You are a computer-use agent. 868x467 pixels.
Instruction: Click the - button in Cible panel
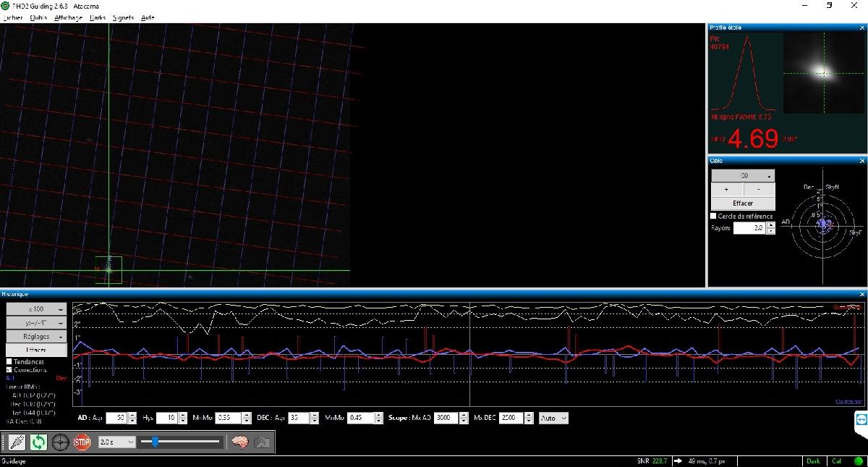click(759, 190)
